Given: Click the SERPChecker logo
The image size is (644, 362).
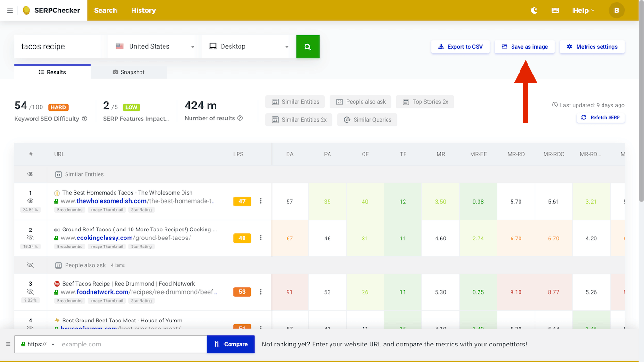Looking at the screenshot, I should click(x=51, y=10).
